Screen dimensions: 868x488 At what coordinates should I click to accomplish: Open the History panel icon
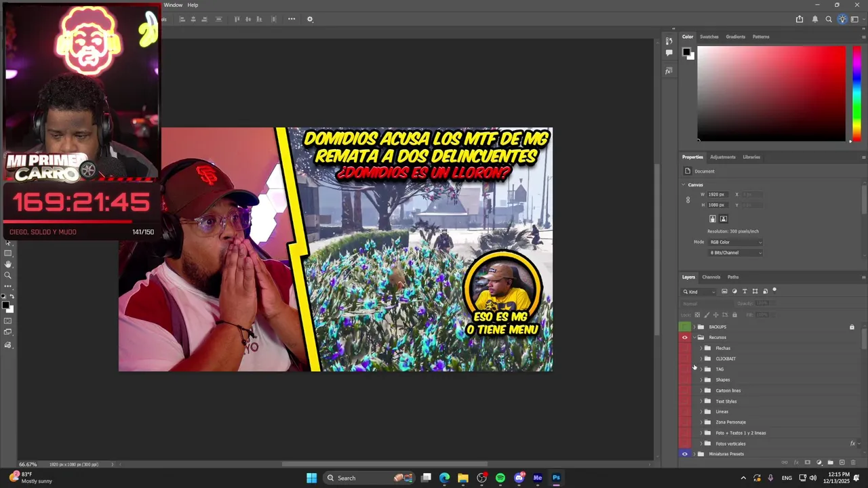click(x=669, y=41)
